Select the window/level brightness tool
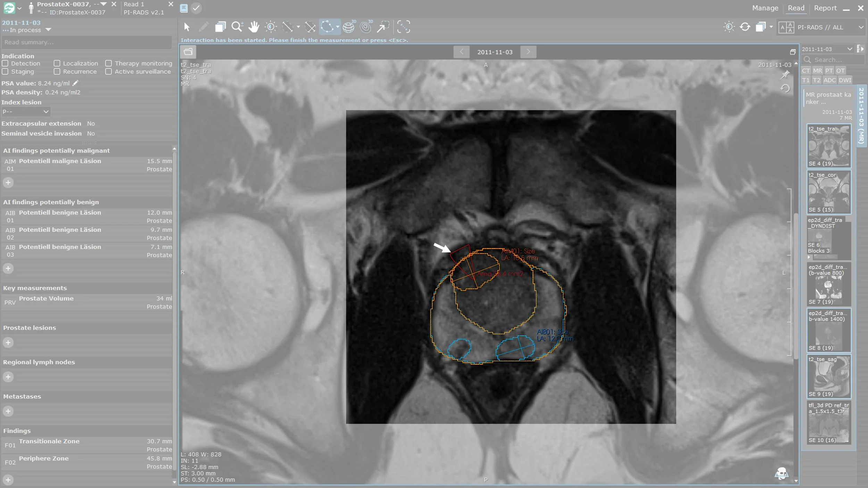This screenshot has width=868, height=488. [x=271, y=27]
